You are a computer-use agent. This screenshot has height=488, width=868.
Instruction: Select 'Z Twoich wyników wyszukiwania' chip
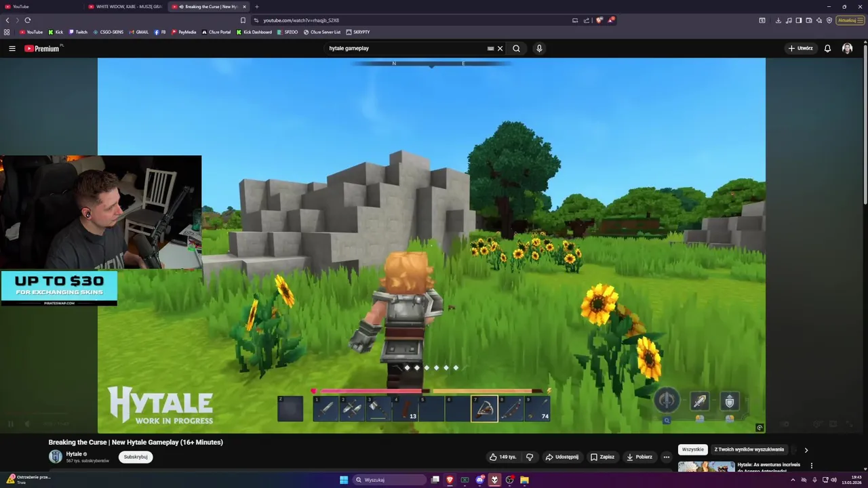click(x=749, y=449)
